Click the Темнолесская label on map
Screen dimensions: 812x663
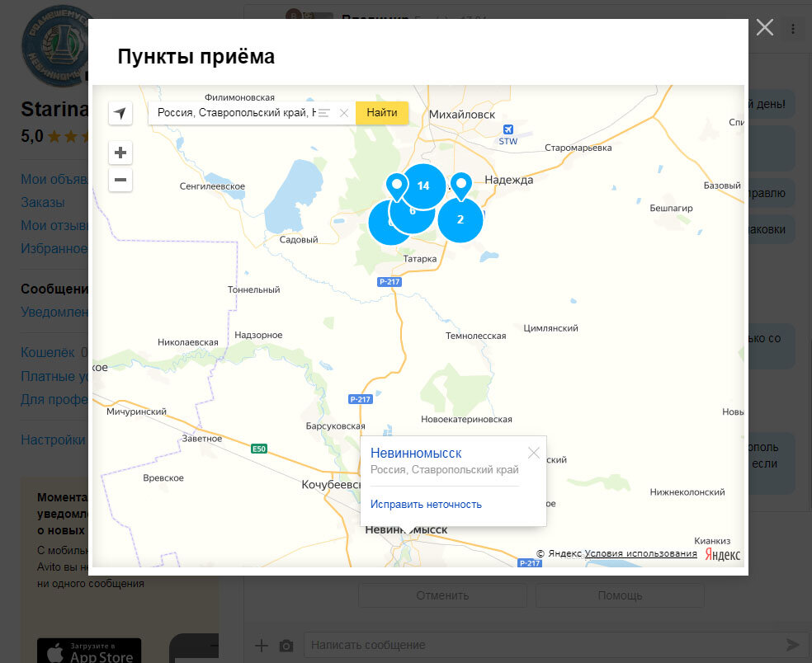(x=476, y=336)
